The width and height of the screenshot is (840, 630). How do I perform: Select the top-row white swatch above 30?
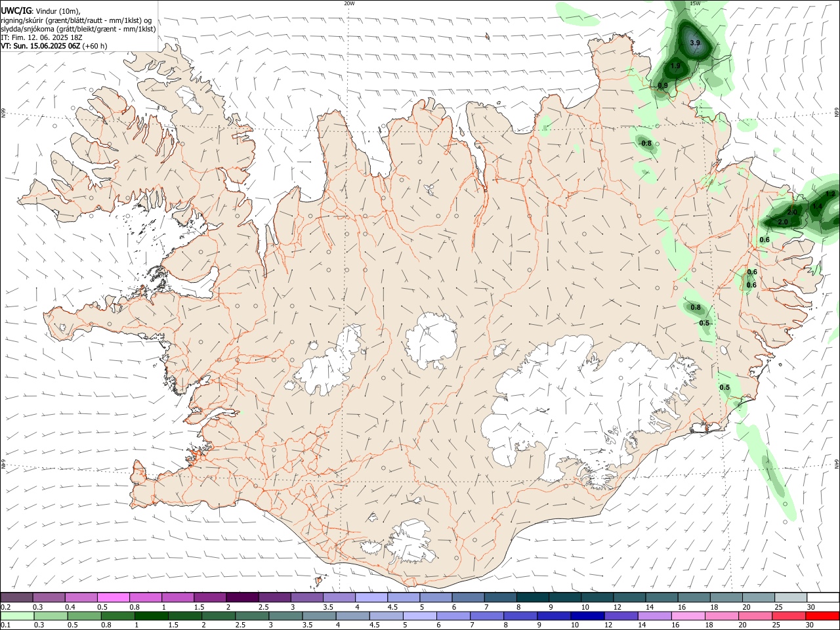coord(822,597)
